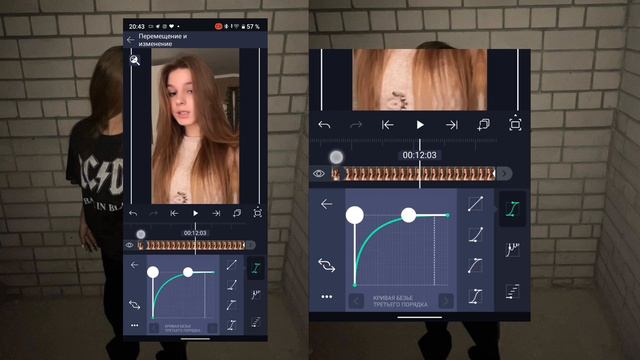Tap the swap arrows icon in left phone easing panel

click(x=134, y=304)
